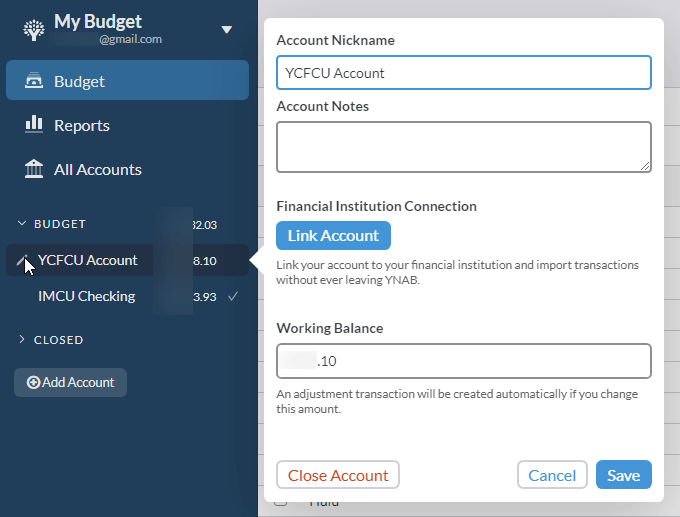
Task: Collapse the BUDGET accounts section
Action: pos(22,224)
